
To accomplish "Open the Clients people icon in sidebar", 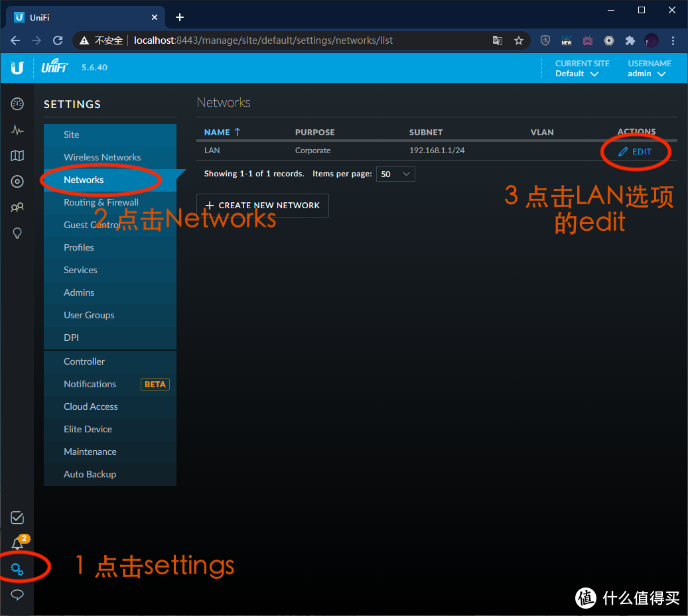I will pos(17,208).
